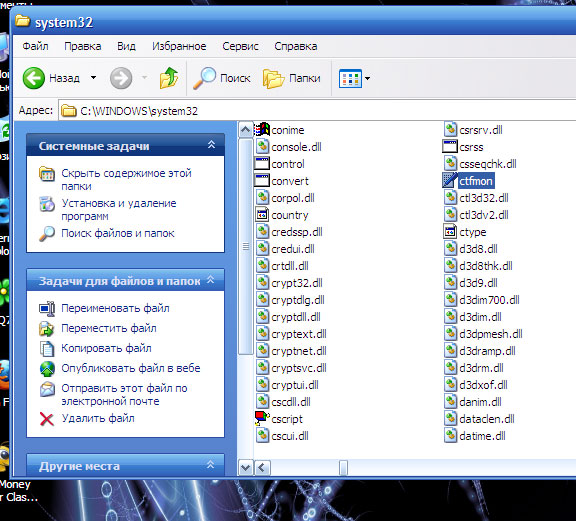
Task: Open the Views dropdown arrow
Action: (x=367, y=78)
